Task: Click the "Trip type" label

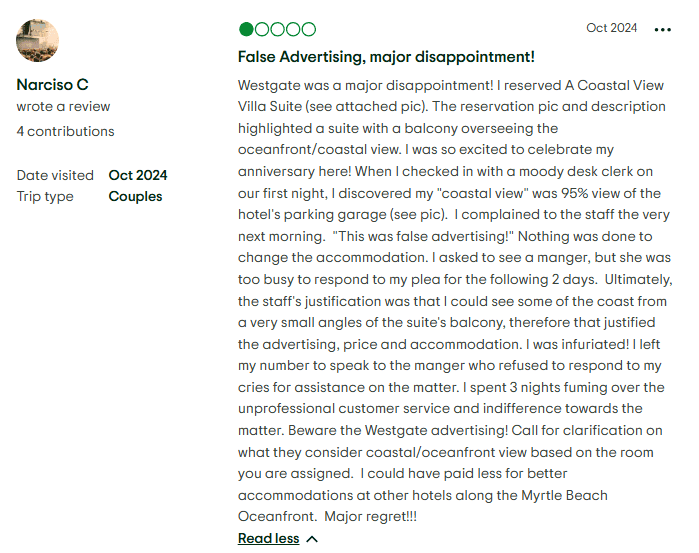Action: tap(45, 196)
